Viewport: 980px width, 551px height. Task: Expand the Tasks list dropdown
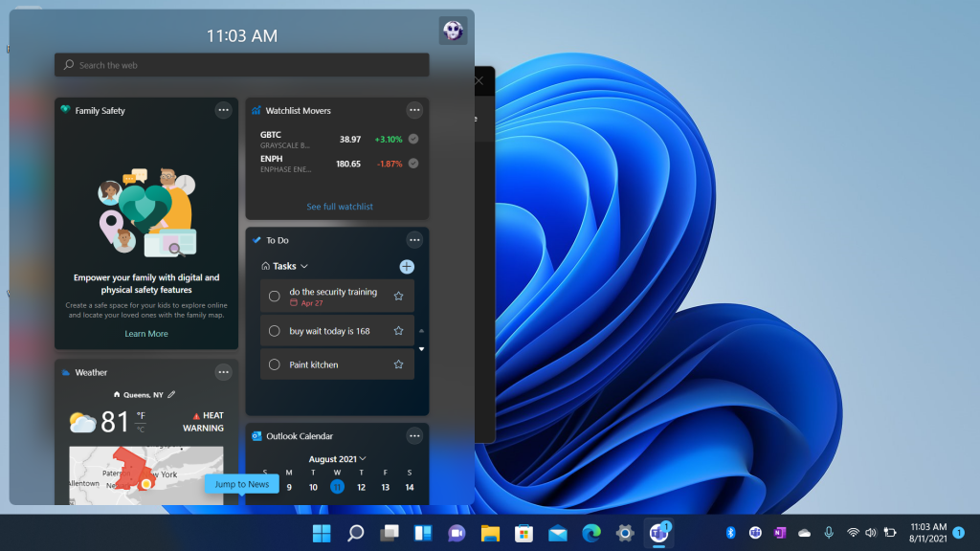(x=304, y=267)
